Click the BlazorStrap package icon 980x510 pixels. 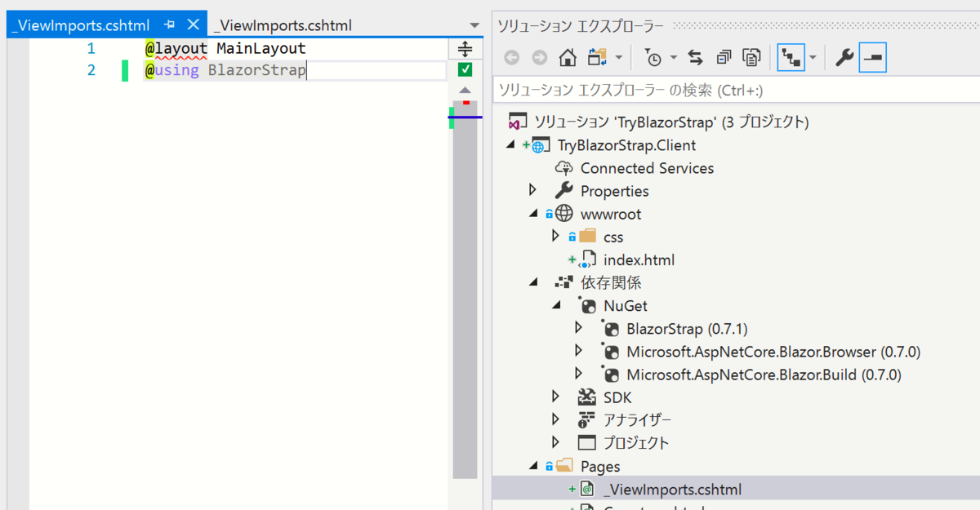[610, 329]
